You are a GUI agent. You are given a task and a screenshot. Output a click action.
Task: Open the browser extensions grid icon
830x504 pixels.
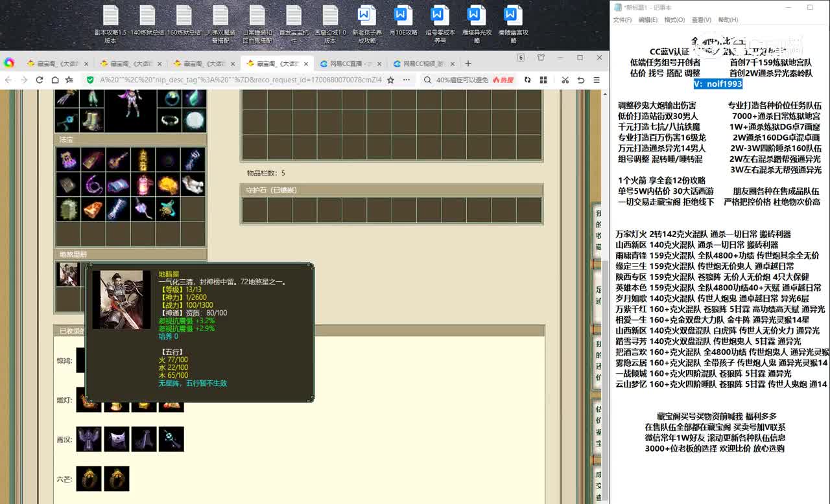[543, 80]
